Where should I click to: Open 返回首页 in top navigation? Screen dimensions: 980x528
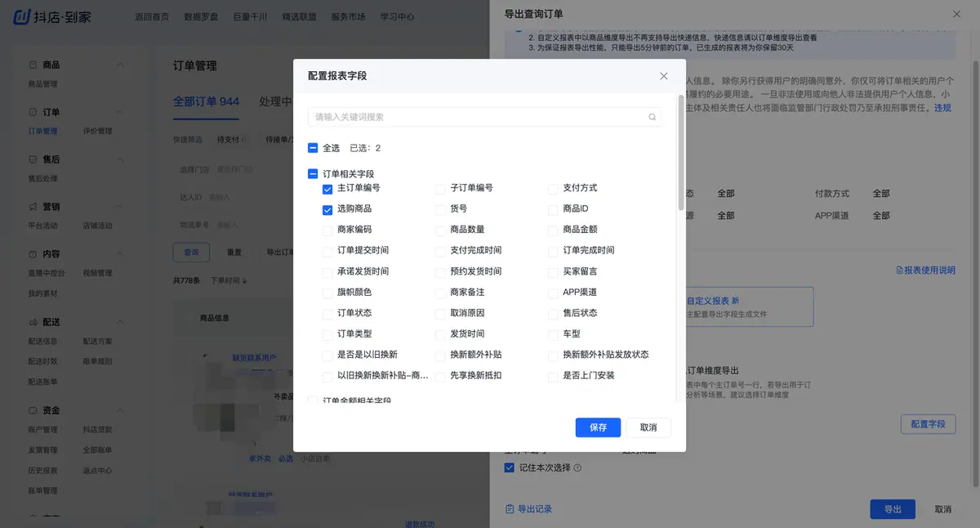pyautogui.click(x=152, y=16)
